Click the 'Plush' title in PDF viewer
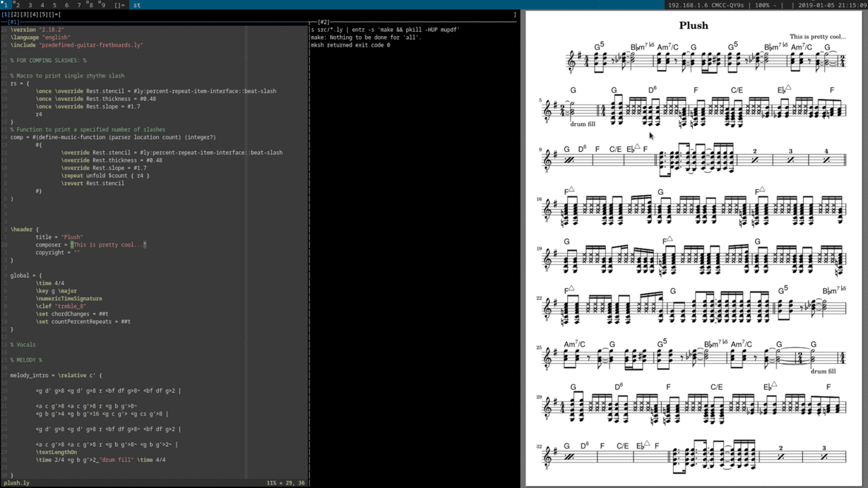Image resolution: width=868 pixels, height=488 pixels. [694, 25]
